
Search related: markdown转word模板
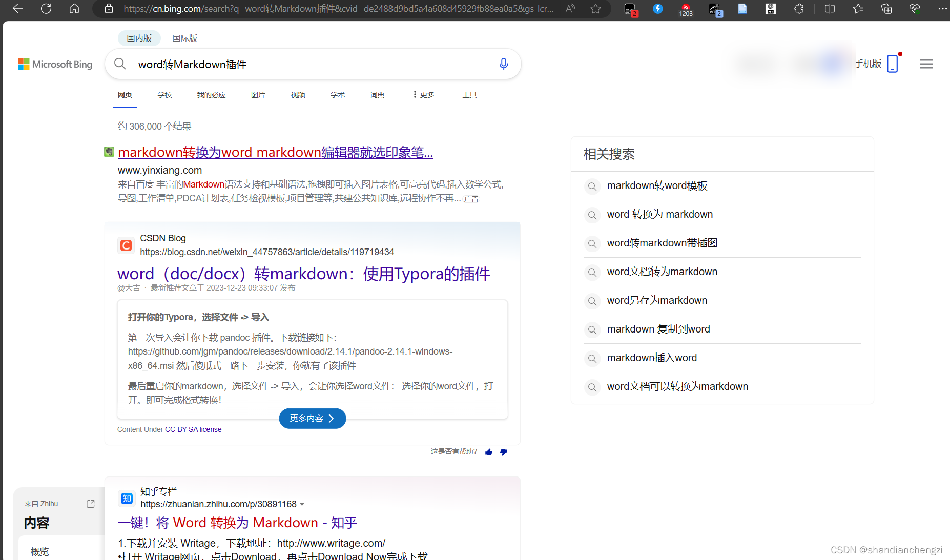(x=657, y=185)
